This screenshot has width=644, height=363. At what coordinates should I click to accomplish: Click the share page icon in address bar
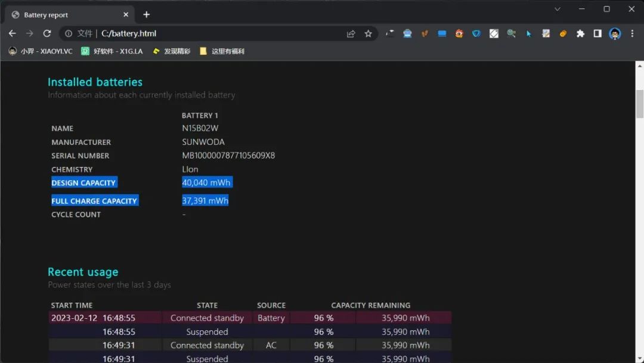point(351,34)
